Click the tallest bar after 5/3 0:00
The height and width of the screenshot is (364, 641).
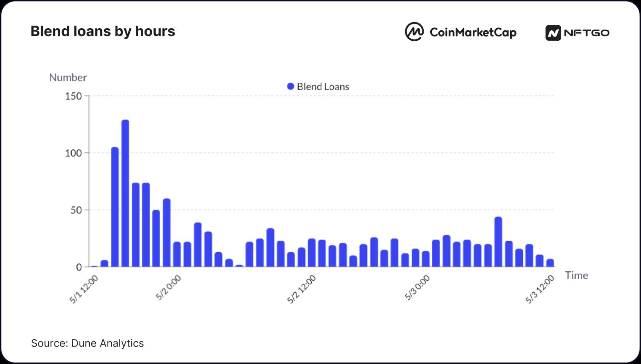498,242
